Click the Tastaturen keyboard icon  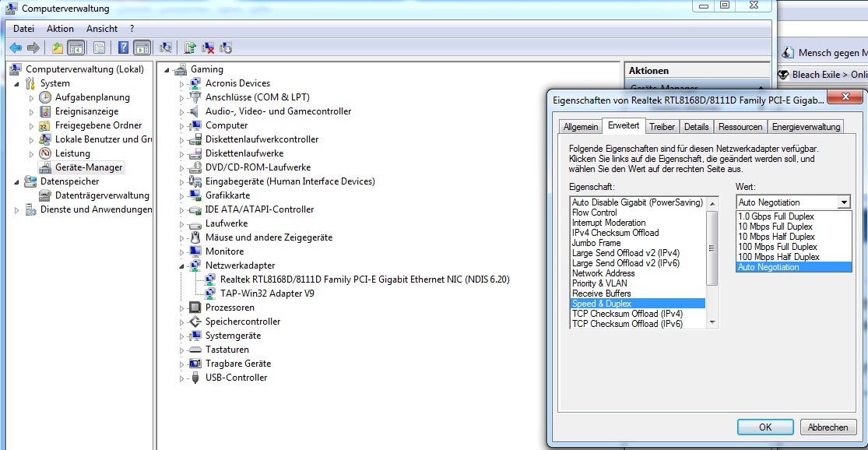pyautogui.click(x=195, y=350)
